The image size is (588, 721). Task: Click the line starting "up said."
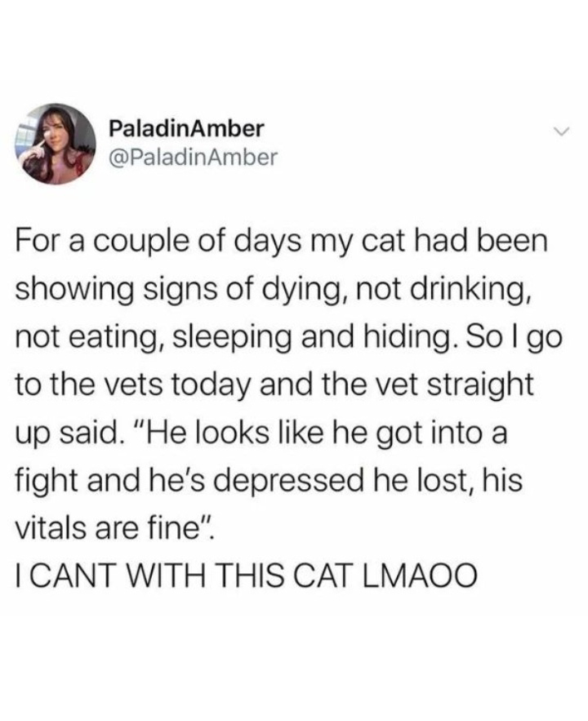(x=261, y=434)
